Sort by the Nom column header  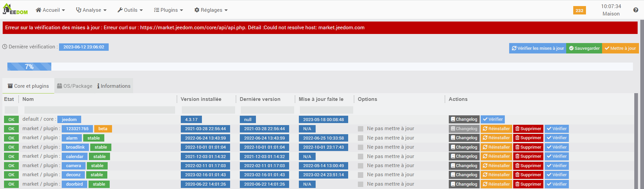click(x=28, y=99)
